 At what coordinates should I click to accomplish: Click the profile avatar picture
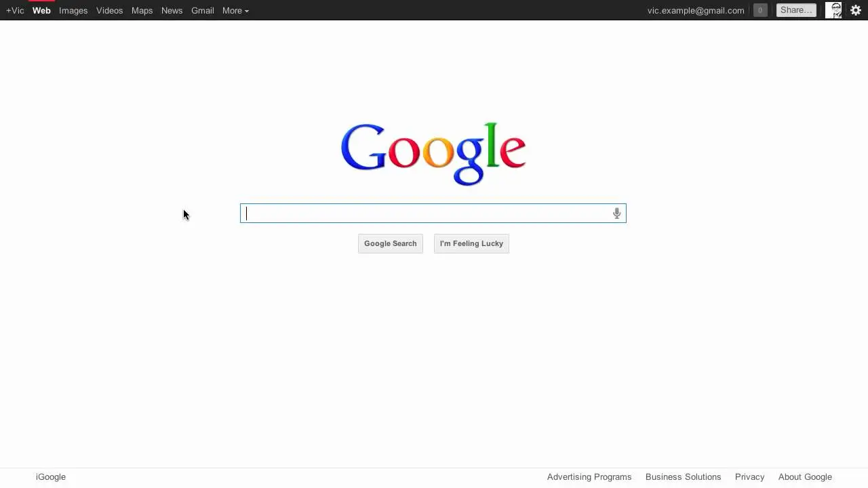click(x=833, y=10)
